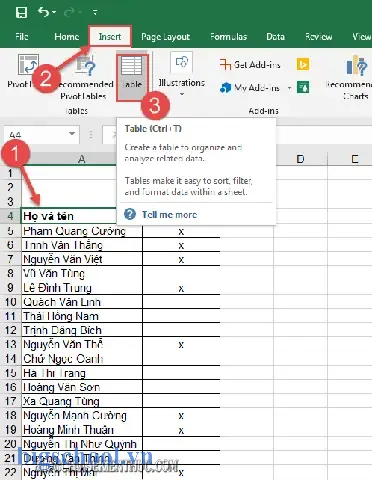Open the My Add-ins dropdown arrow
Screen dimensions: 372x480
289,88
